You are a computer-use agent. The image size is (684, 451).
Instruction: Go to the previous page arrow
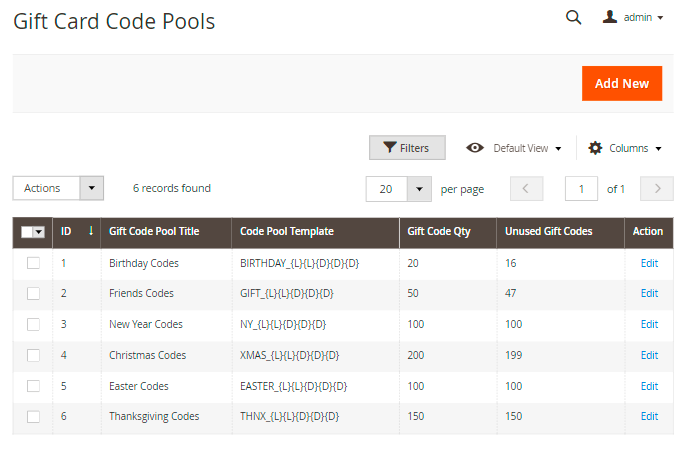[527, 189]
